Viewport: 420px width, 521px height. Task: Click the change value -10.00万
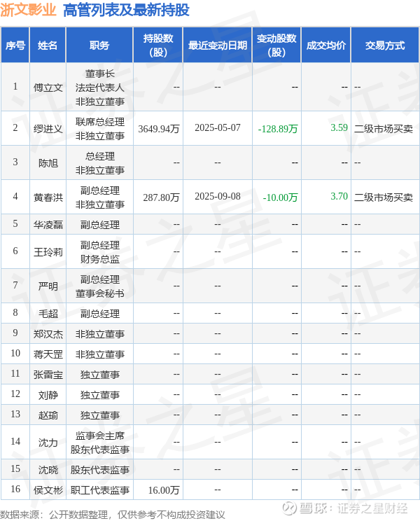(280, 197)
